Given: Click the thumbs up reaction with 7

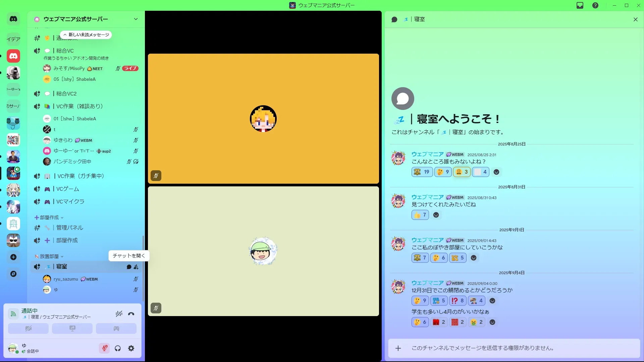Looking at the screenshot, I should (x=420, y=215).
